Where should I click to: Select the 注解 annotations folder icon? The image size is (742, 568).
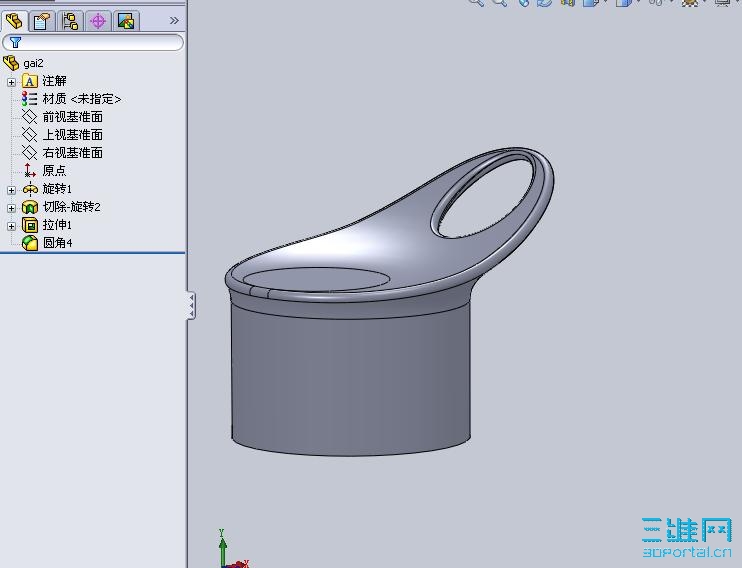(x=29, y=81)
